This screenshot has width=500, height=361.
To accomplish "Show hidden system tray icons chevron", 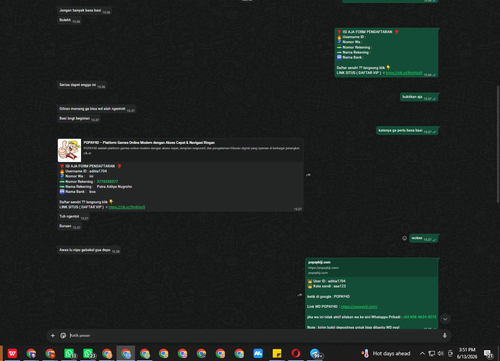I will 422,353.
